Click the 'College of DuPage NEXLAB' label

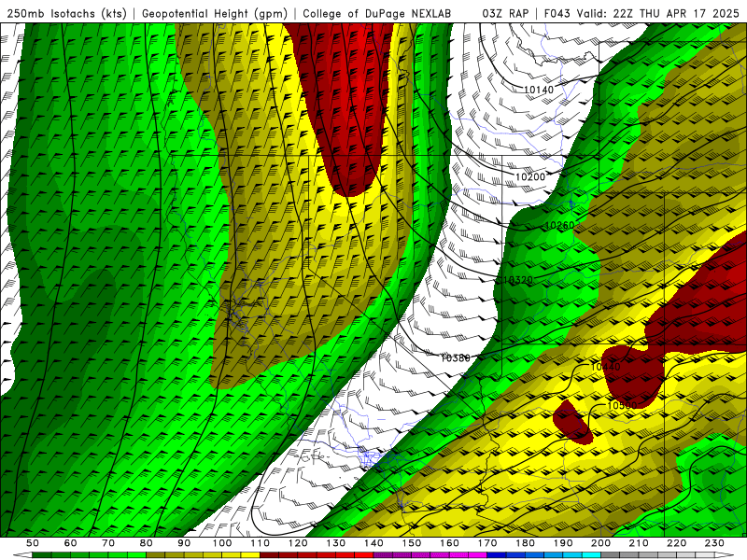pos(377,13)
